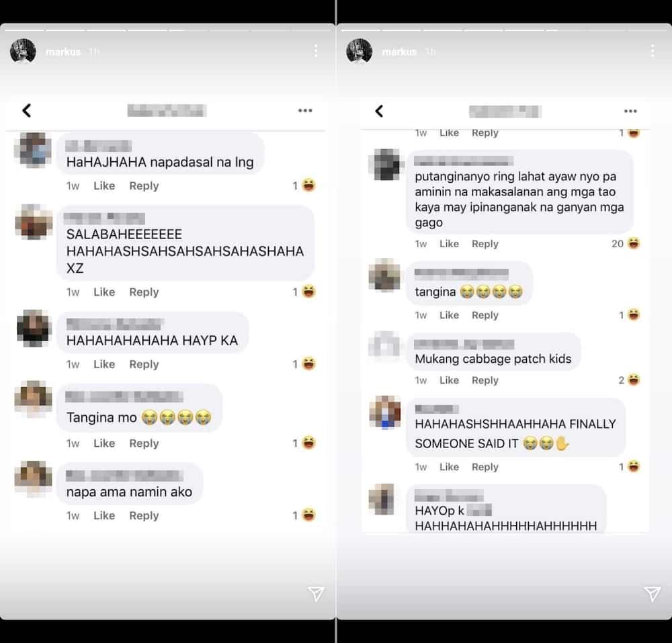Reply to the 'SALABAHEEEEEEE' comment
The height and width of the screenshot is (643, 672).
(144, 292)
